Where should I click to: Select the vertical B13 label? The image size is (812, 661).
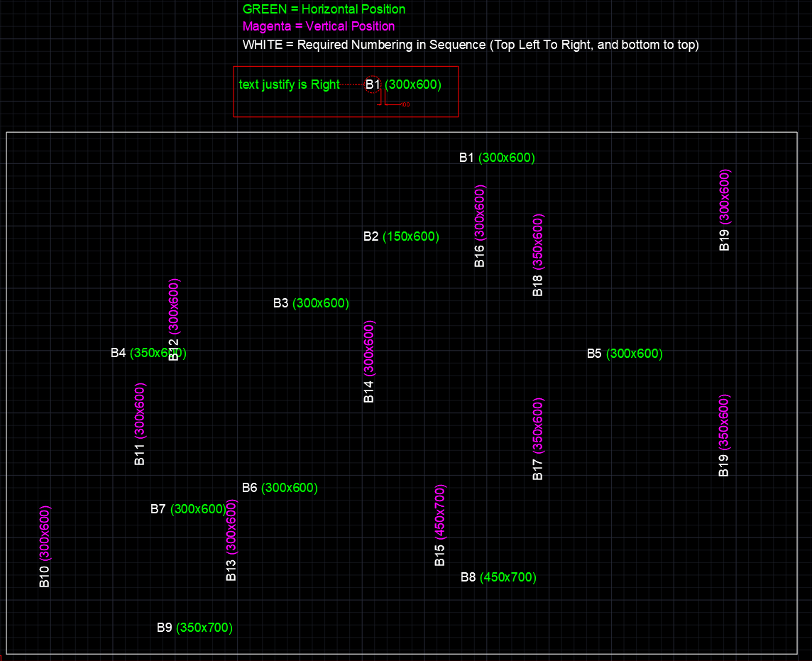coord(231,570)
